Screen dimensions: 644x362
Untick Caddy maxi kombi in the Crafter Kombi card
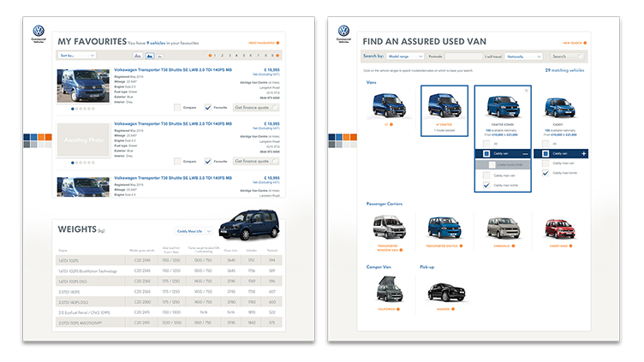[x=486, y=185]
